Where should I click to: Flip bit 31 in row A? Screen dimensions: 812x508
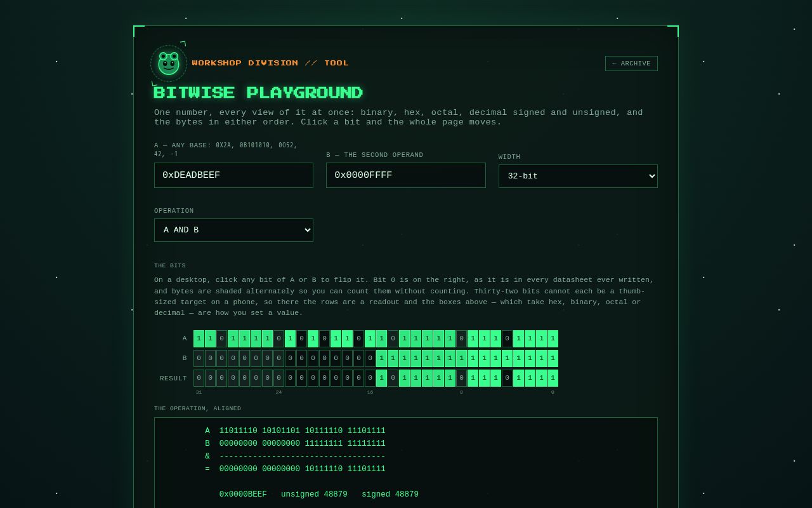(199, 338)
